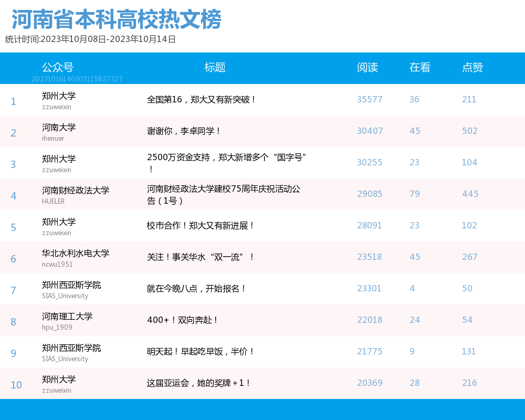Select the page title 河南省本科高校热文榜
Image resolution: width=525 pixels, height=420 pixels.
tap(116, 19)
